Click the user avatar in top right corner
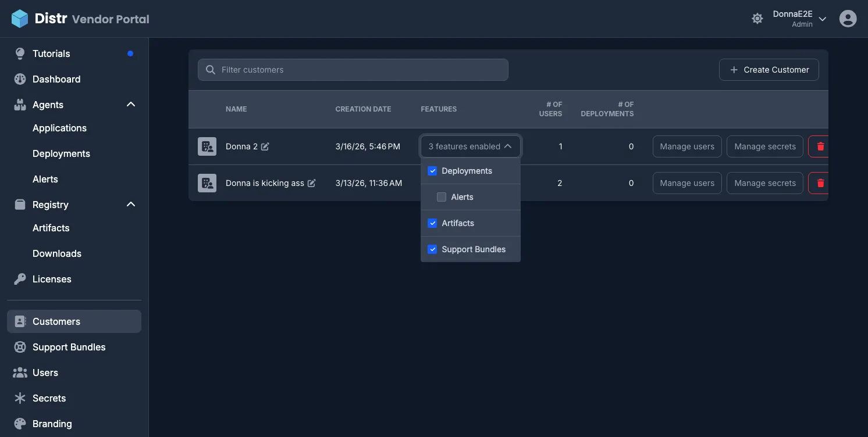868x437 pixels. [848, 18]
